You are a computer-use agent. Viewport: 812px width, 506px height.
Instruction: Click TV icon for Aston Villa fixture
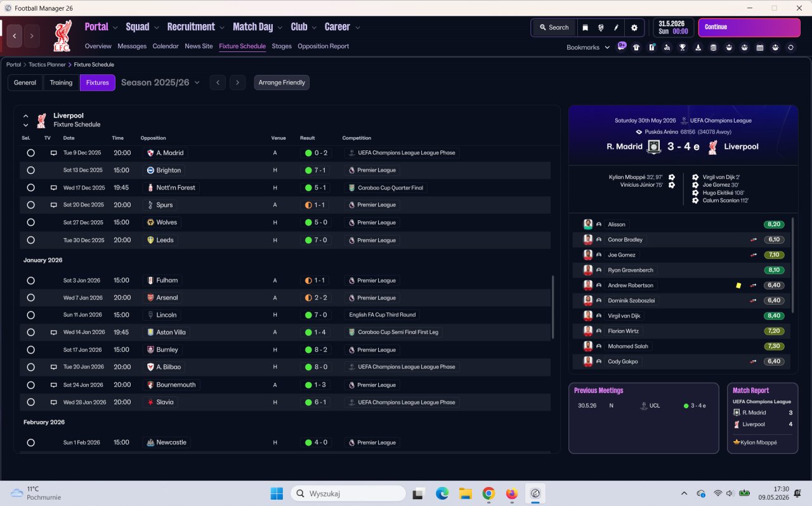click(54, 332)
